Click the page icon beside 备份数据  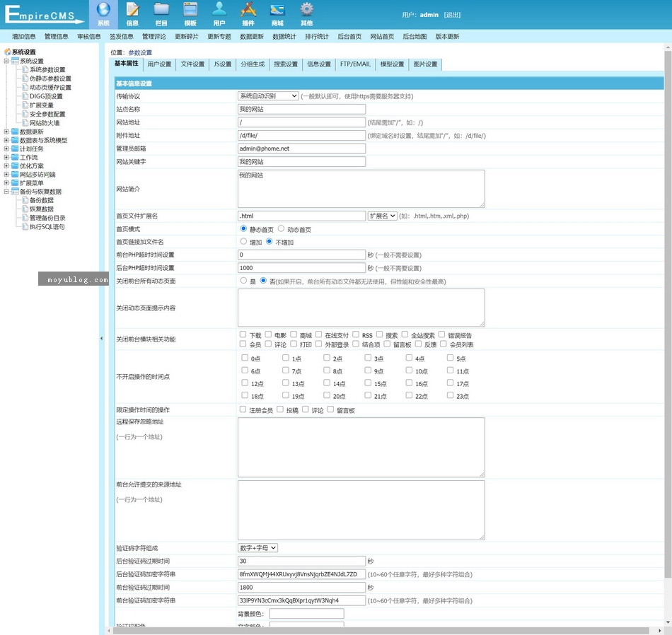coord(25,200)
